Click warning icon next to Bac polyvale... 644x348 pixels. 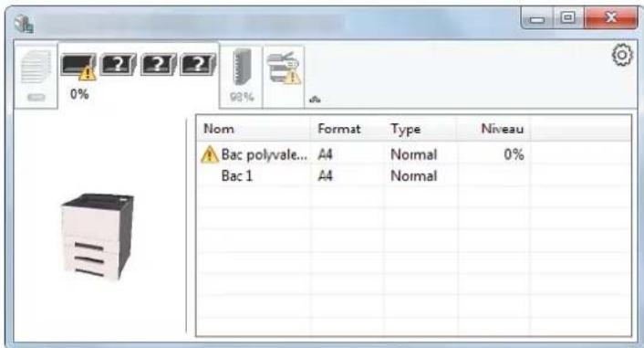(x=210, y=154)
